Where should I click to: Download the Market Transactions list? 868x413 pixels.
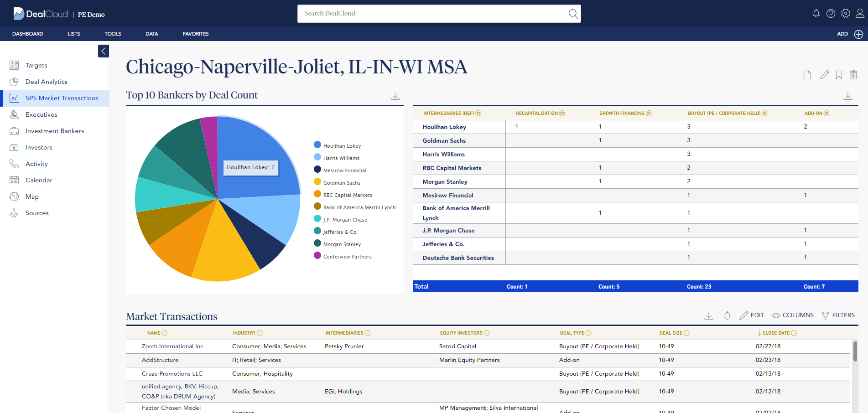click(x=708, y=315)
